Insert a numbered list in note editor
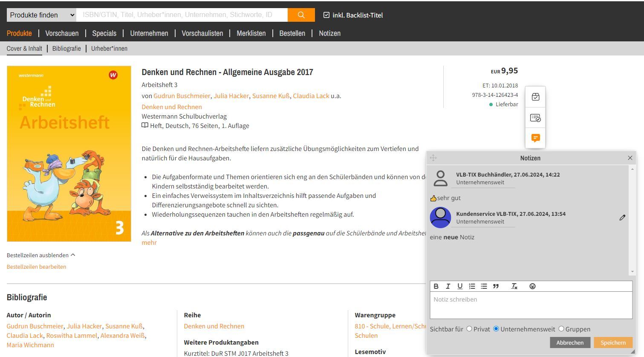 point(472,286)
